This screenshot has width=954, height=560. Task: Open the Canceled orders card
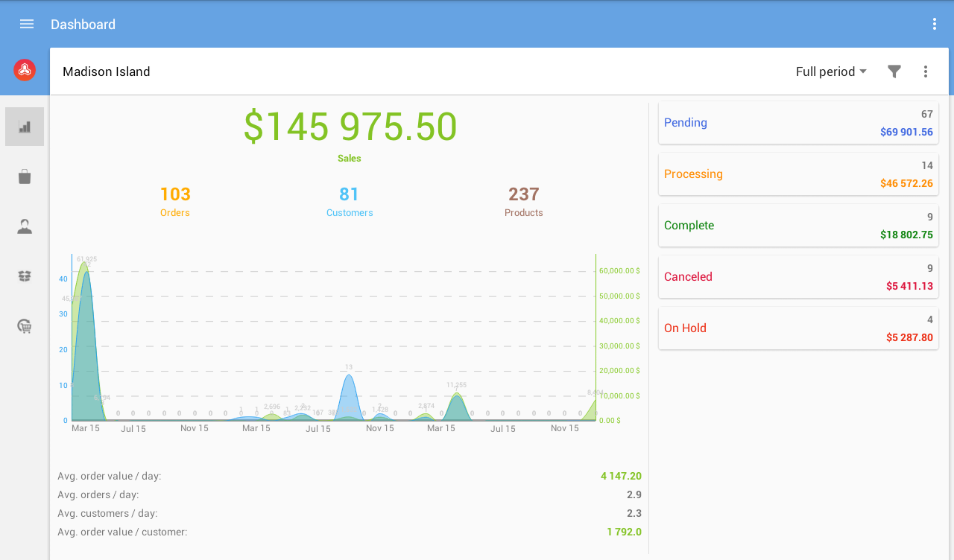coord(798,277)
